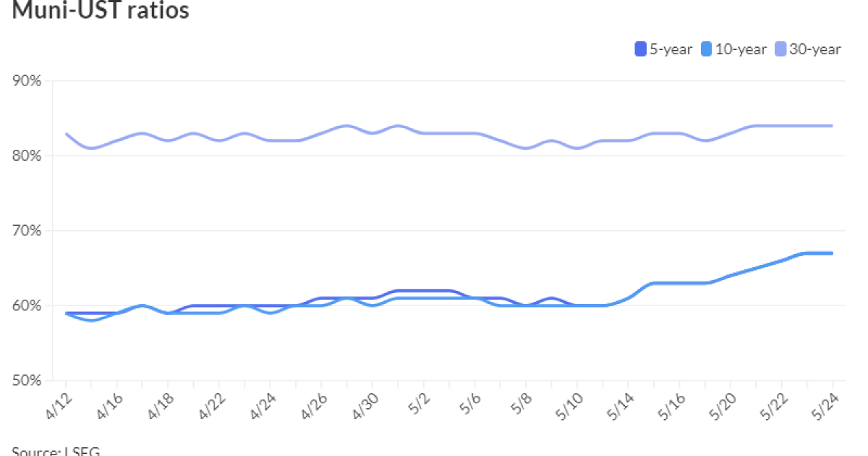The image size is (868, 456).
Task: Click the Source: LSEG text
Action: pos(56,451)
